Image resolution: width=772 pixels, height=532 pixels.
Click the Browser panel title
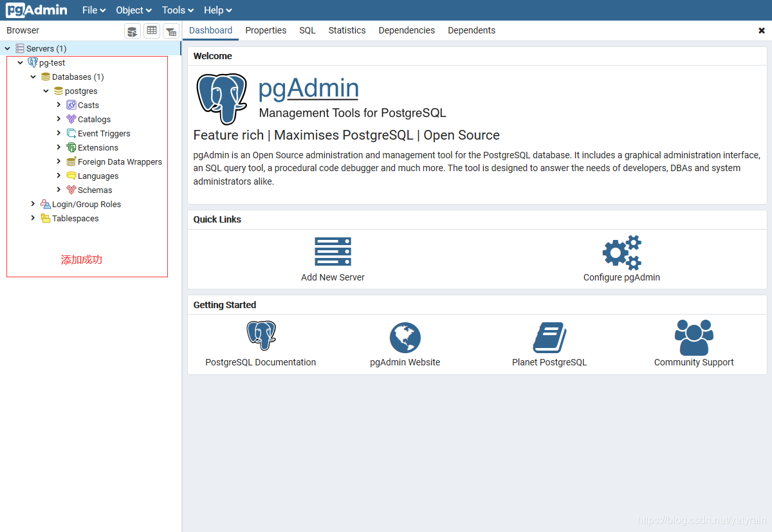point(23,30)
